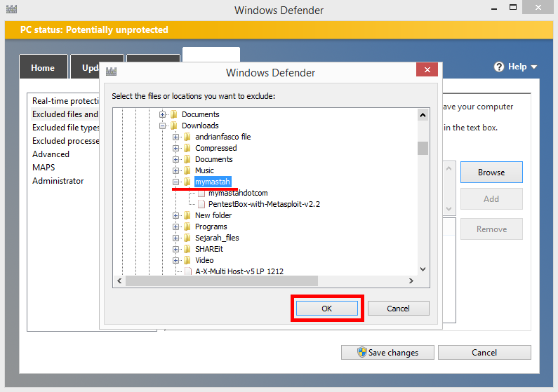Expand the Video folder
The height and width of the screenshot is (392, 558).
(175, 260)
